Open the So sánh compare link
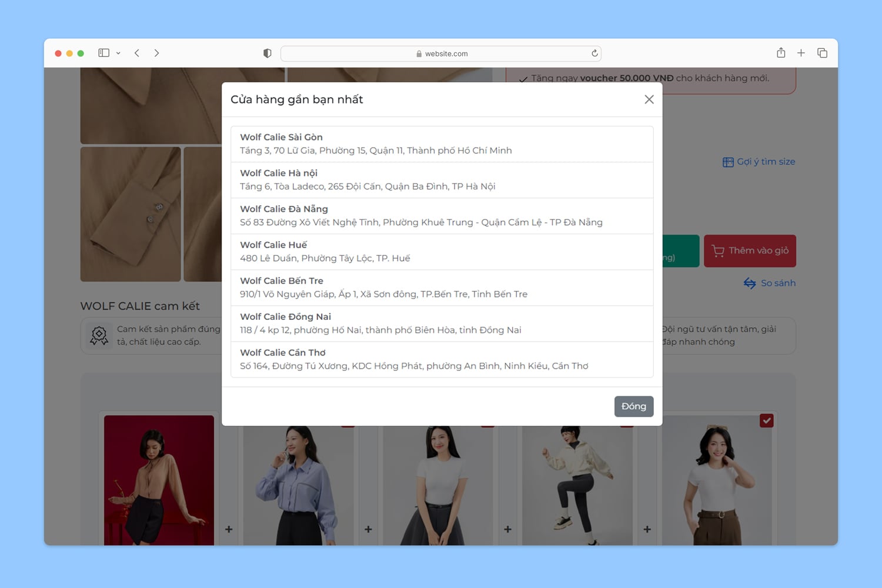 [770, 283]
